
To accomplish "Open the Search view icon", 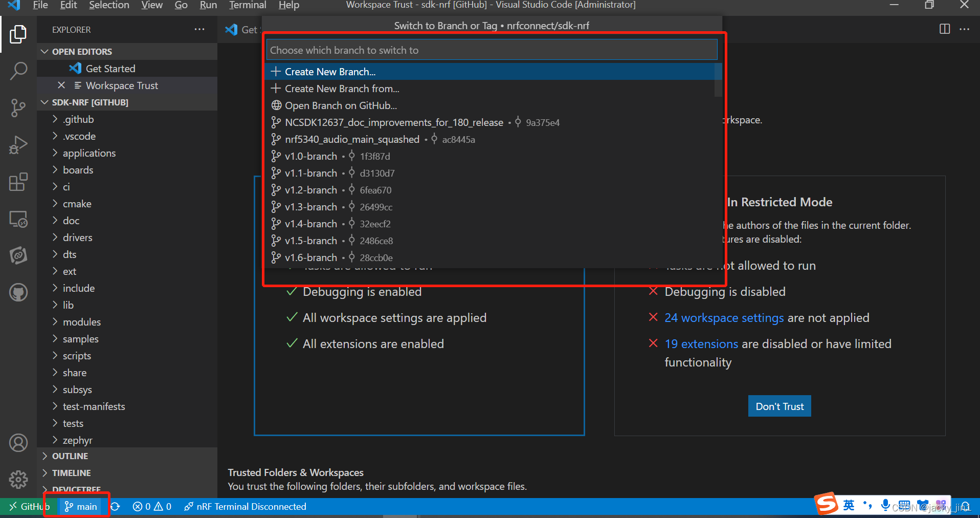I will tap(18, 71).
